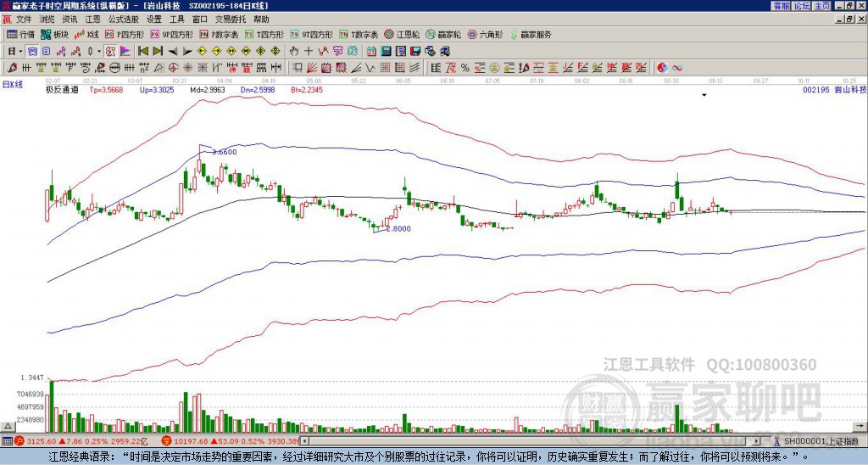Click the black right-arrow step icon

point(187,52)
